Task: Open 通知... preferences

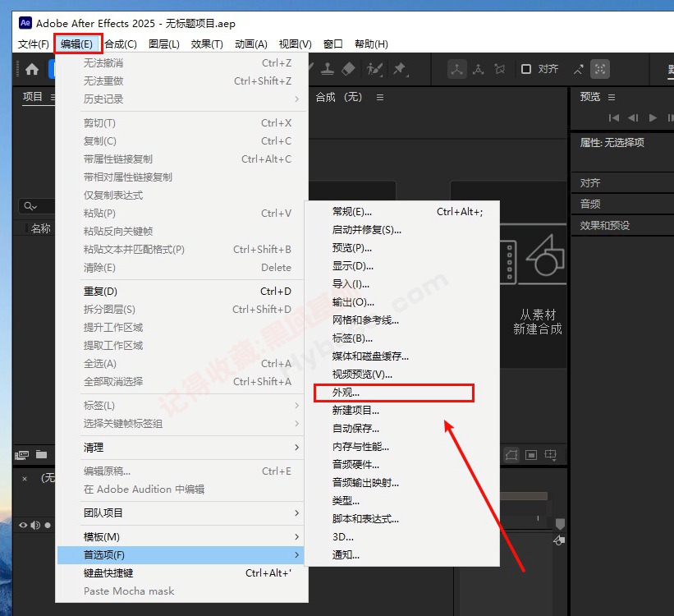Action: click(x=402, y=555)
